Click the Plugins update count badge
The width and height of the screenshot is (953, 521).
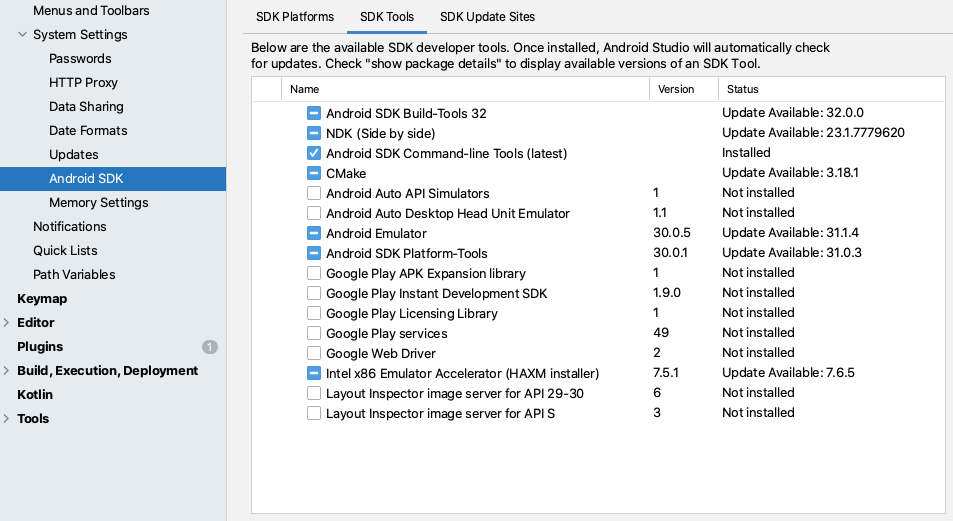tap(210, 347)
